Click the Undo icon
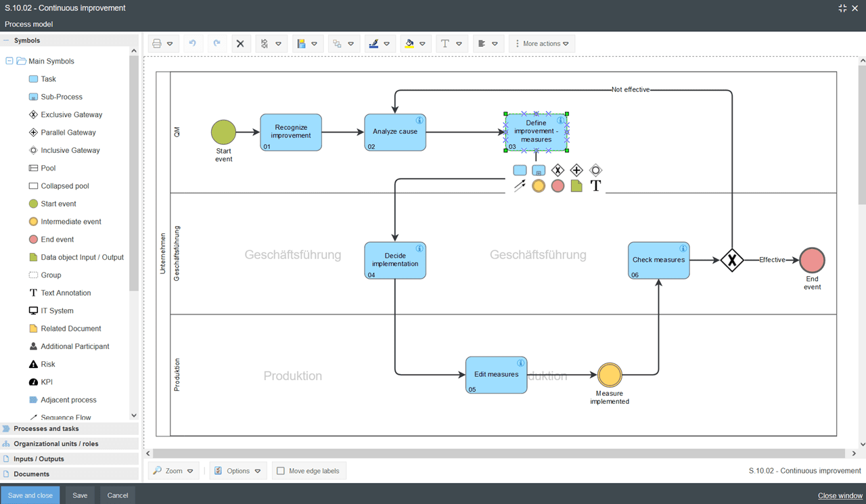The width and height of the screenshot is (866, 504). (193, 43)
